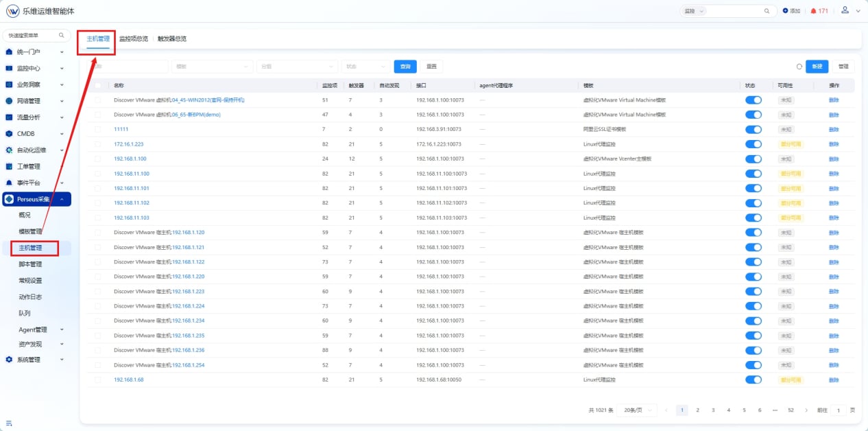The image size is (868, 431).
Task: Click the 业务洞察 icon in sidebar
Action: (x=9, y=85)
